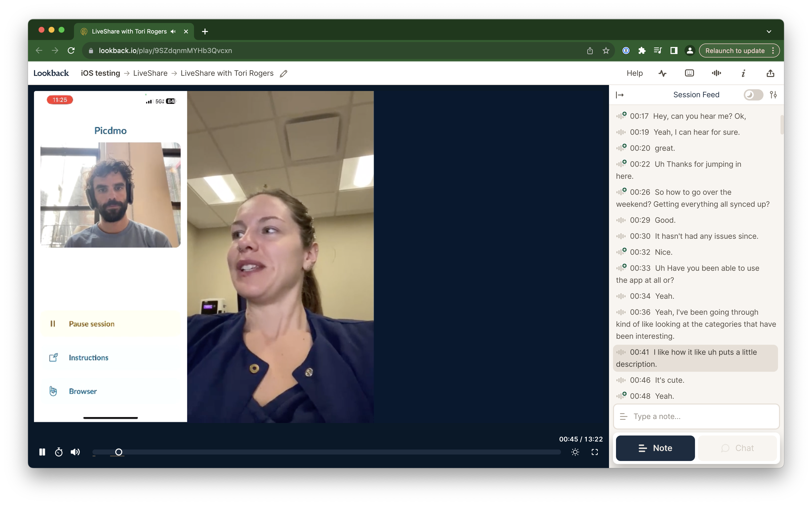Open keyboard shortcuts icon
This screenshot has width=812, height=505.
click(689, 73)
